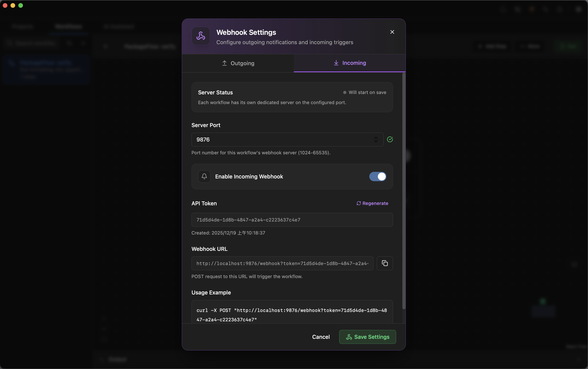Screen dimensions: 588x369
Task: Click the API Token text field
Action: 292,220
